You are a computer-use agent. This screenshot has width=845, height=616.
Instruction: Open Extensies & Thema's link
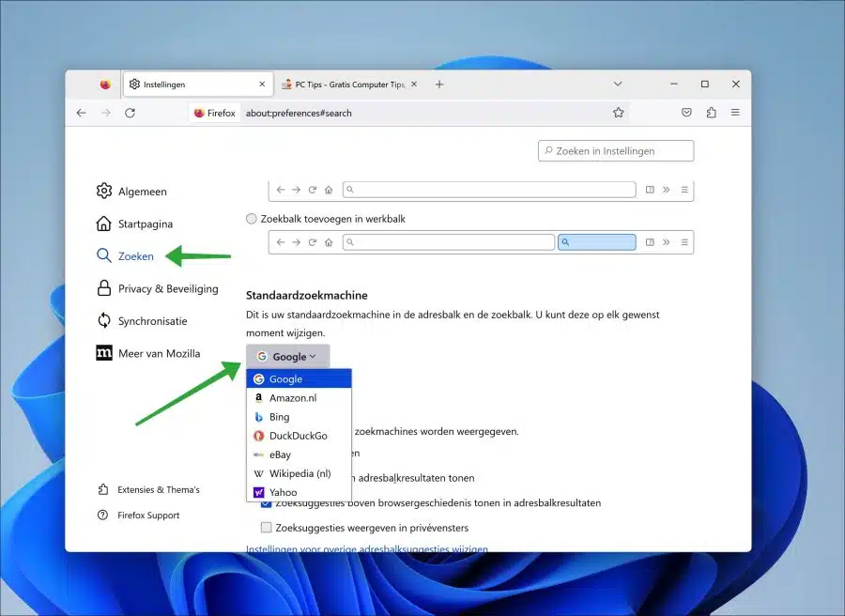(148, 489)
